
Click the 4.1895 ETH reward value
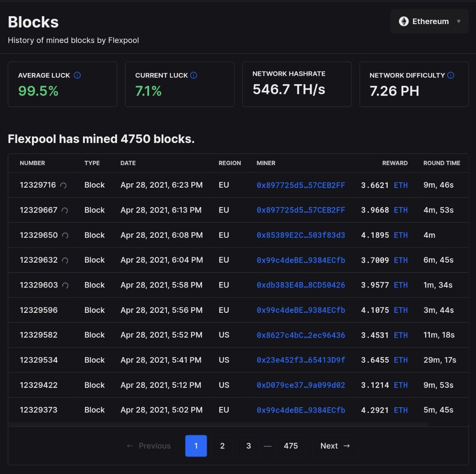[x=384, y=235]
